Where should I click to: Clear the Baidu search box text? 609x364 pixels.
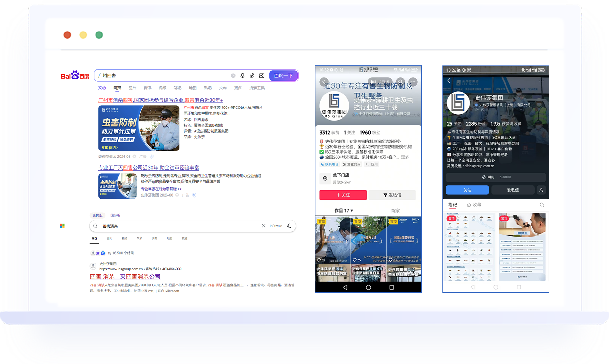233,76
